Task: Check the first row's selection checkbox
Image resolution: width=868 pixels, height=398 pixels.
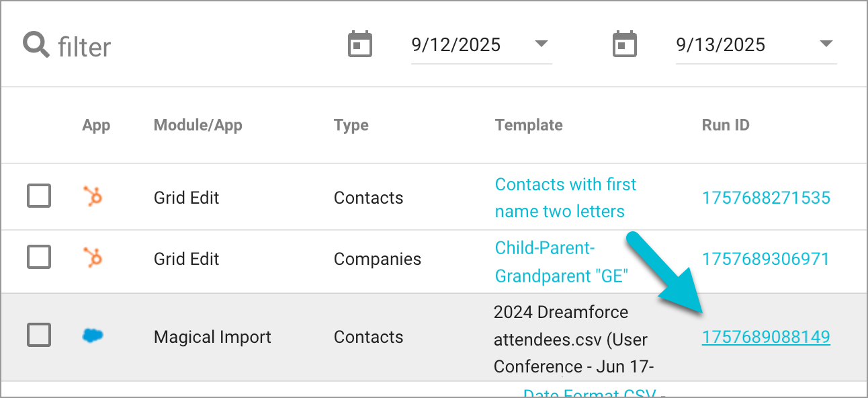Action: point(38,196)
